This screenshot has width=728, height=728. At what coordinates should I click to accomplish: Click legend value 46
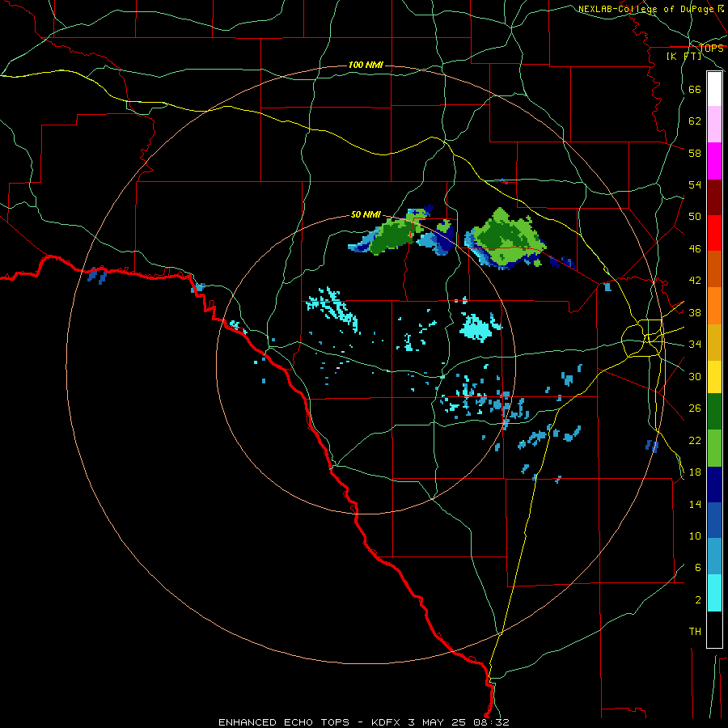click(x=695, y=249)
